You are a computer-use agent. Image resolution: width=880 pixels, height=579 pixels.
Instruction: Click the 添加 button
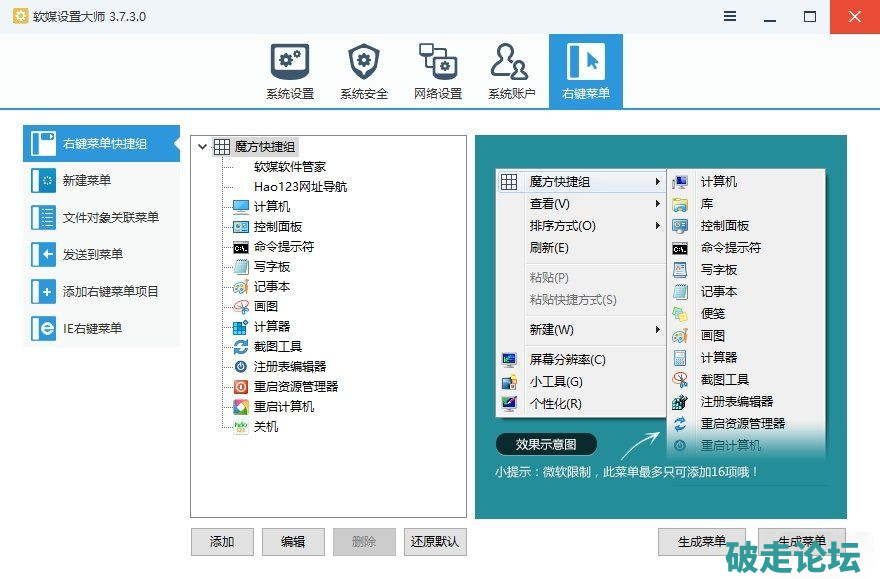click(x=222, y=542)
